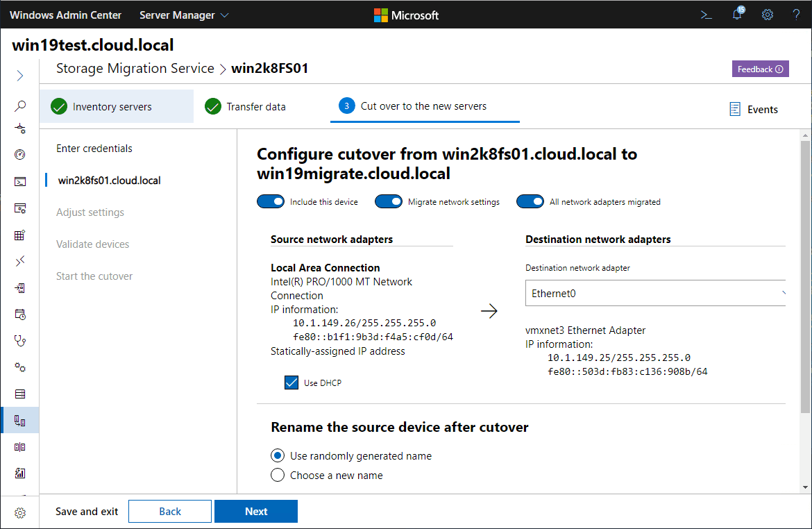
Task: Open the scheduled tasks calendar sidebar icon
Action: pyautogui.click(x=20, y=314)
